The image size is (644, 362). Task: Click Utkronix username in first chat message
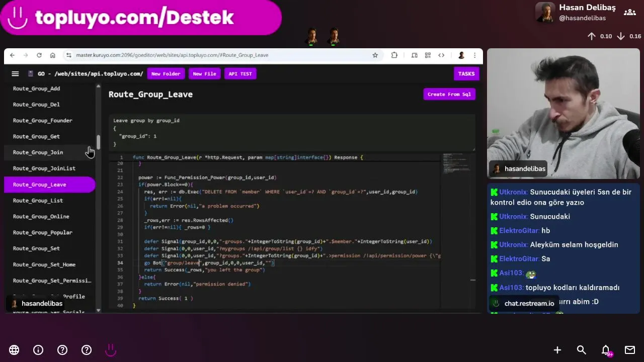(x=513, y=192)
